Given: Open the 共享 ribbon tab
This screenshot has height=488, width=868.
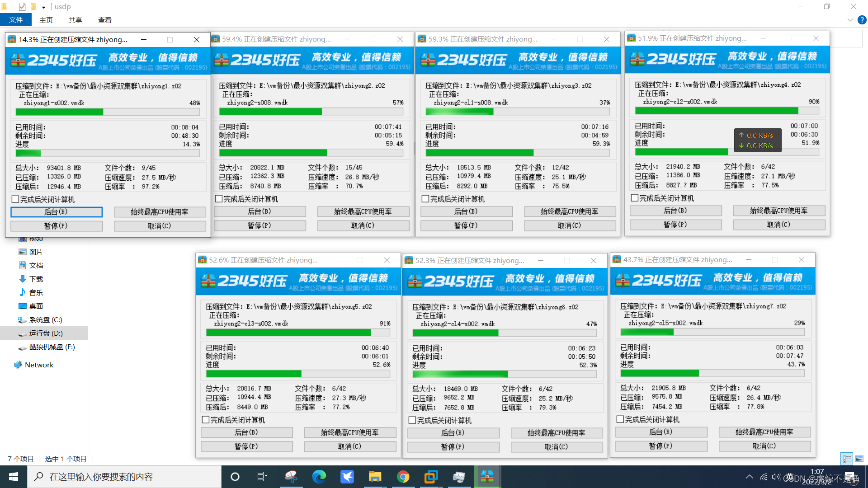Looking at the screenshot, I should (75, 20).
